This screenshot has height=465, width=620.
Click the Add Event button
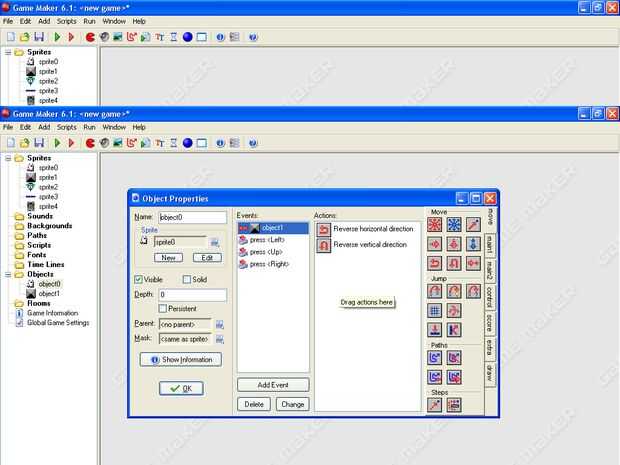(x=273, y=385)
